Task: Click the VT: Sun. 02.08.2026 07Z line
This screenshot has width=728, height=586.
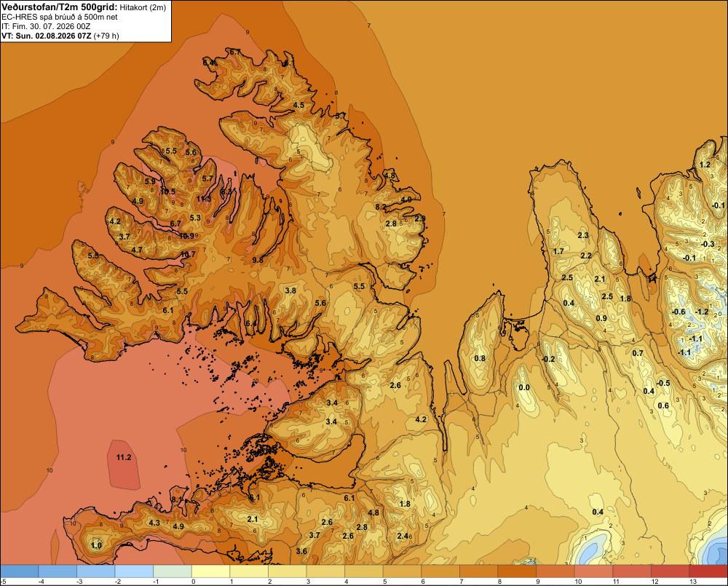Action: [x=47, y=36]
